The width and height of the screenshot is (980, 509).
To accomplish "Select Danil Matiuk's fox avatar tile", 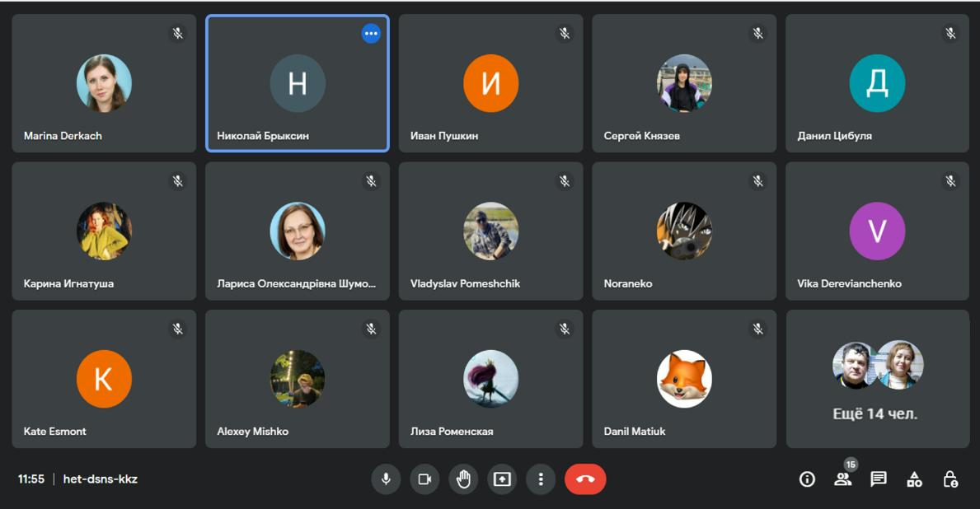I will pyautogui.click(x=683, y=379).
